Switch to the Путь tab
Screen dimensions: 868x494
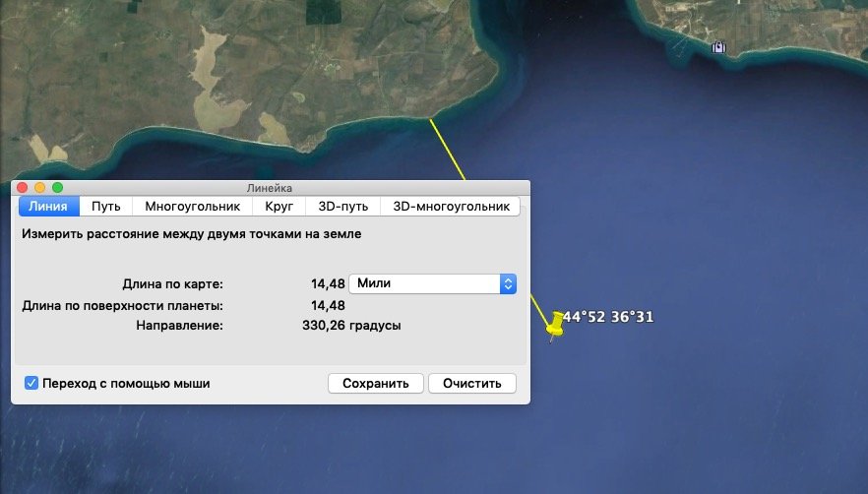tap(106, 207)
